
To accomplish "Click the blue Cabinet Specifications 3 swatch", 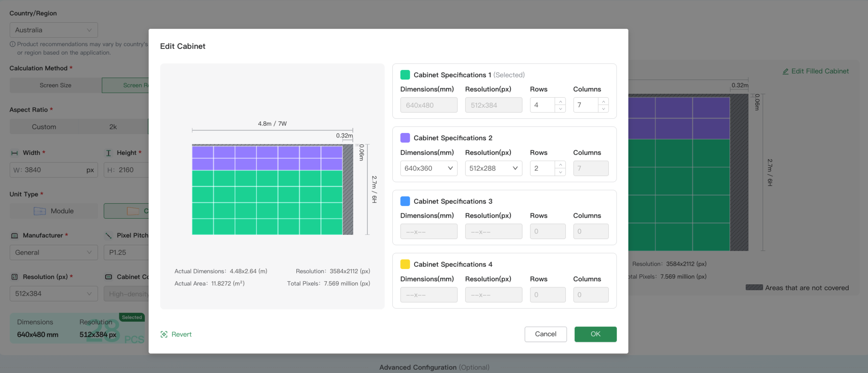I will point(405,201).
